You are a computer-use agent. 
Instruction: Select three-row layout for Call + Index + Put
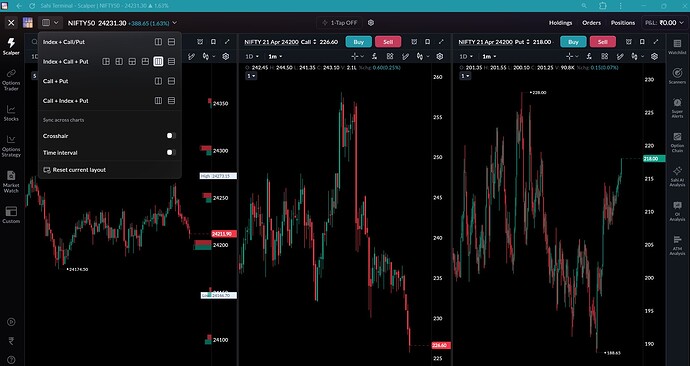click(172, 101)
